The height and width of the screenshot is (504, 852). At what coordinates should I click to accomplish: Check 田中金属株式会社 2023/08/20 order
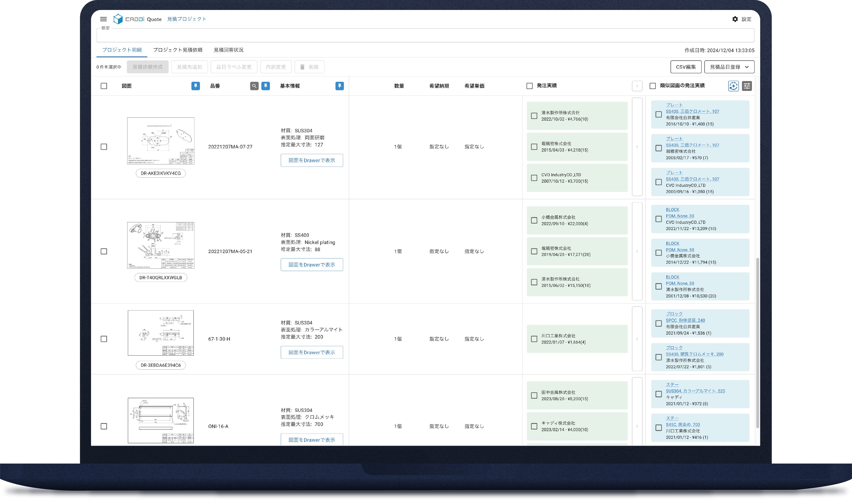[534, 396]
